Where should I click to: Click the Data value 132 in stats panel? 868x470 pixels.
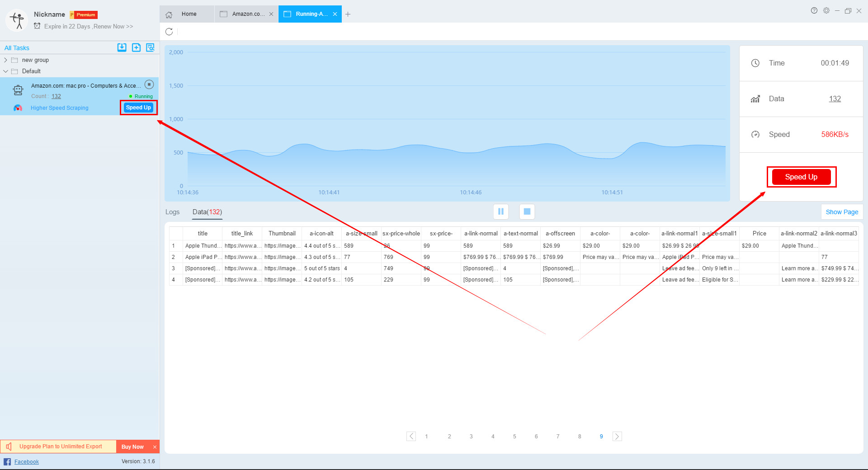point(835,99)
